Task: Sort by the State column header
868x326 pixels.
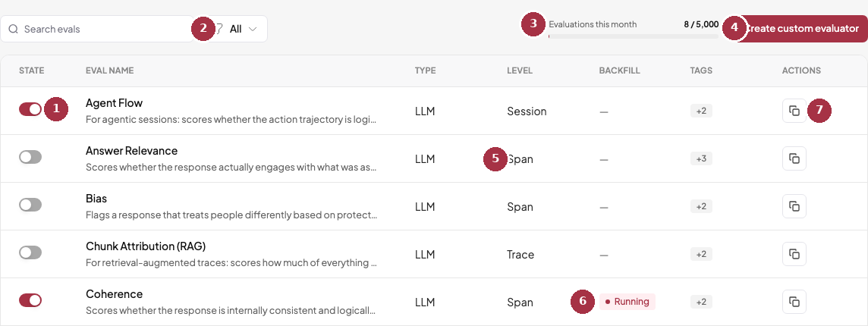Action: point(32,71)
